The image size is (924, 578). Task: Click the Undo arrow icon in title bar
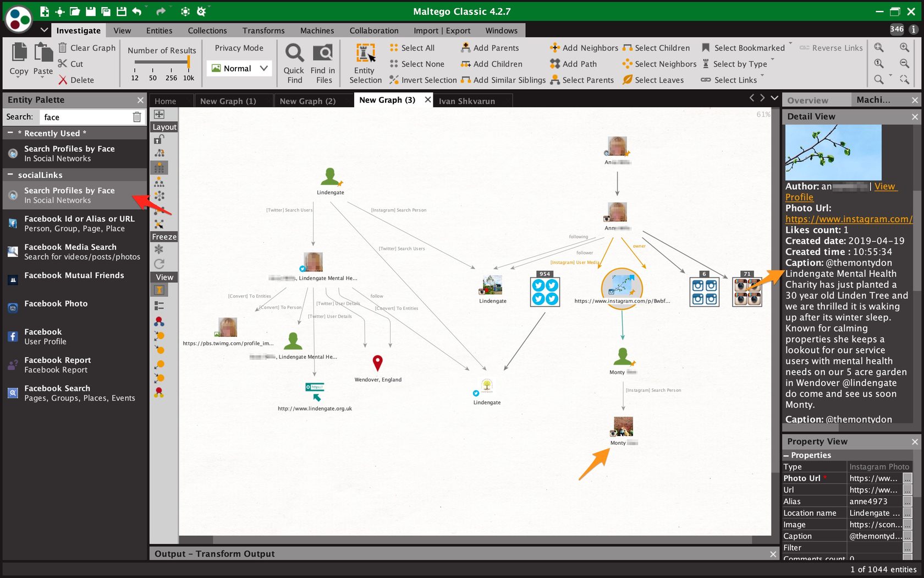point(137,11)
